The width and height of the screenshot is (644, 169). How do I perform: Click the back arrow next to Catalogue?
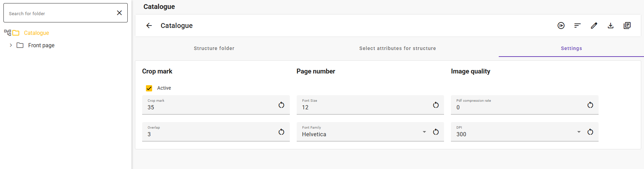point(149,26)
